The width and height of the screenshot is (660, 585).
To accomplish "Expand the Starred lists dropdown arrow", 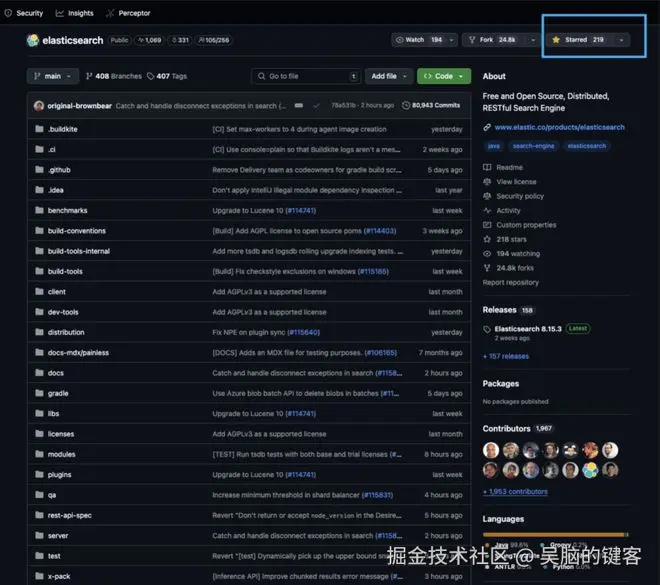I will coord(622,40).
